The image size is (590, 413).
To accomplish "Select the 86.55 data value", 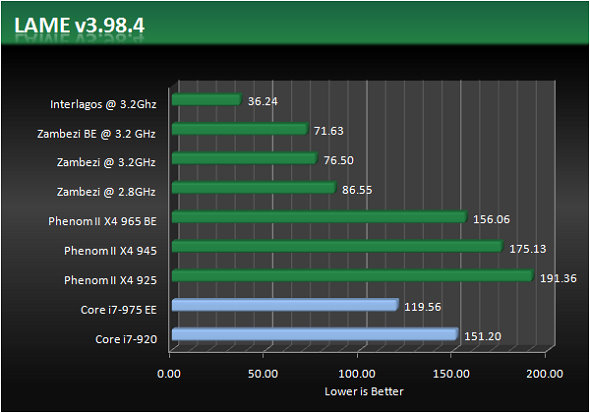I will pos(357,190).
